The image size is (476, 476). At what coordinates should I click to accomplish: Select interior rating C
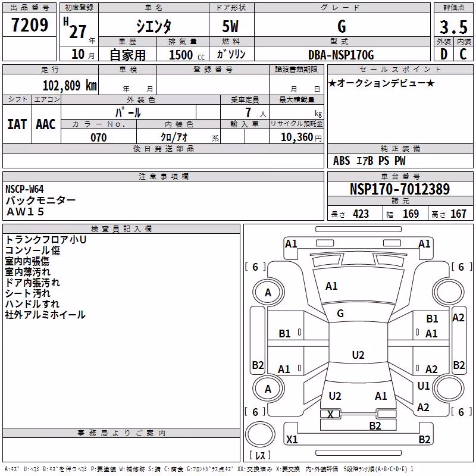tap(464, 54)
